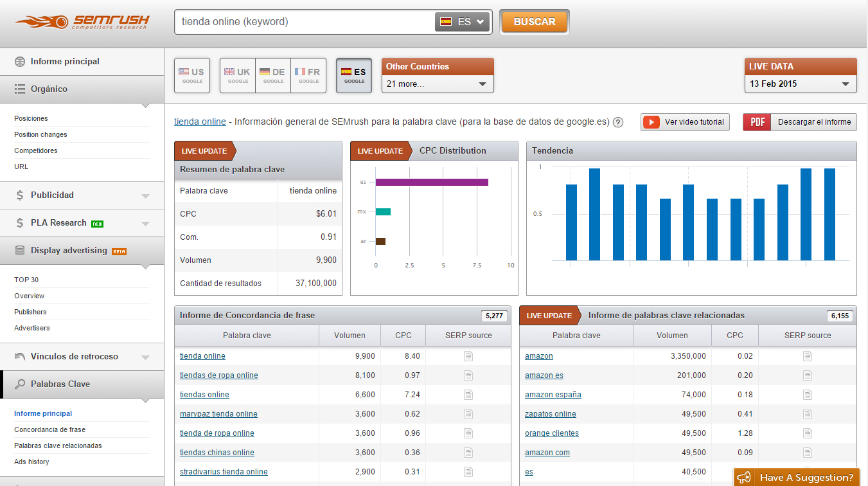Switch database to FR Google
Screen dimensions: 868x486
click(308, 76)
